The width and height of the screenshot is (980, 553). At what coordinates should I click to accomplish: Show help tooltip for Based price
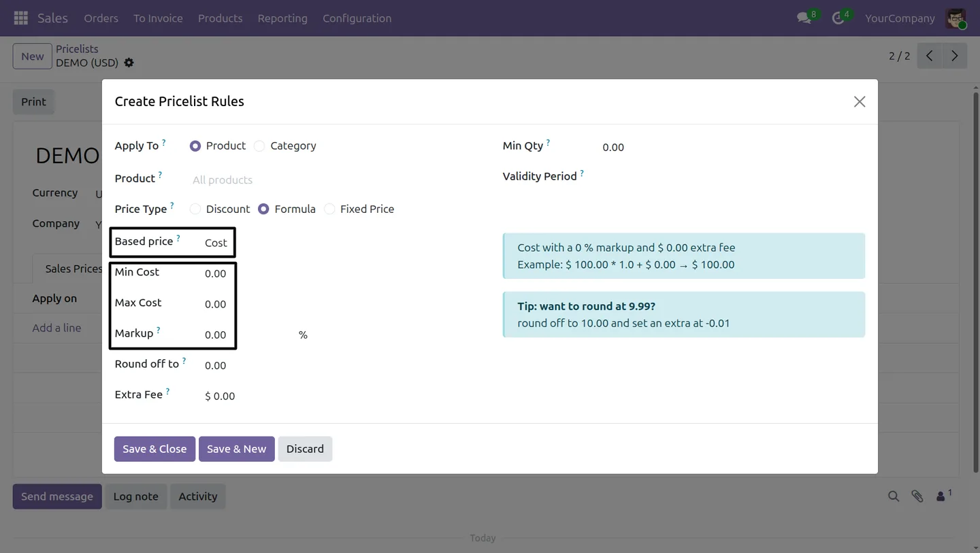tap(178, 239)
